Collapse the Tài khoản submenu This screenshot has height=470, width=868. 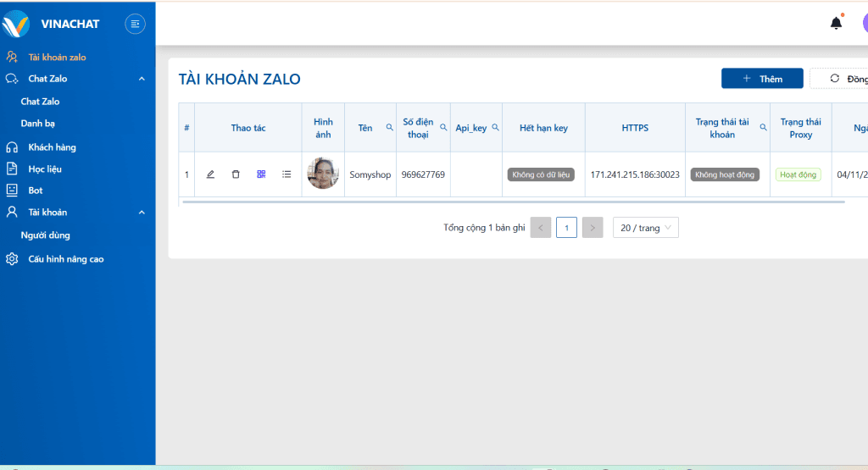[142, 213]
